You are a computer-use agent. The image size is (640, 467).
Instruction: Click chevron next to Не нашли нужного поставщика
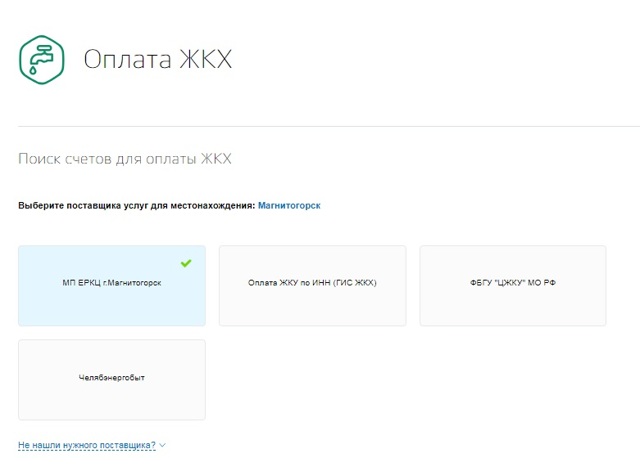pos(162,445)
